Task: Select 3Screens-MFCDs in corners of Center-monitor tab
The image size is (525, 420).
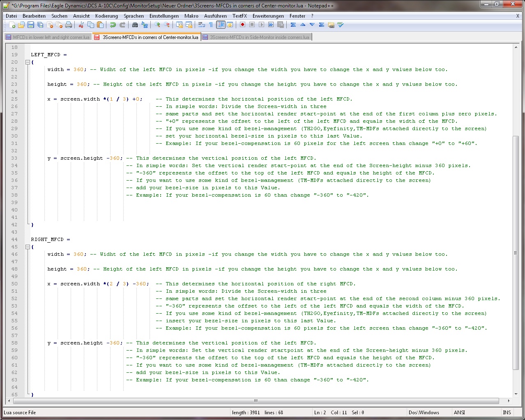Action: [147, 37]
